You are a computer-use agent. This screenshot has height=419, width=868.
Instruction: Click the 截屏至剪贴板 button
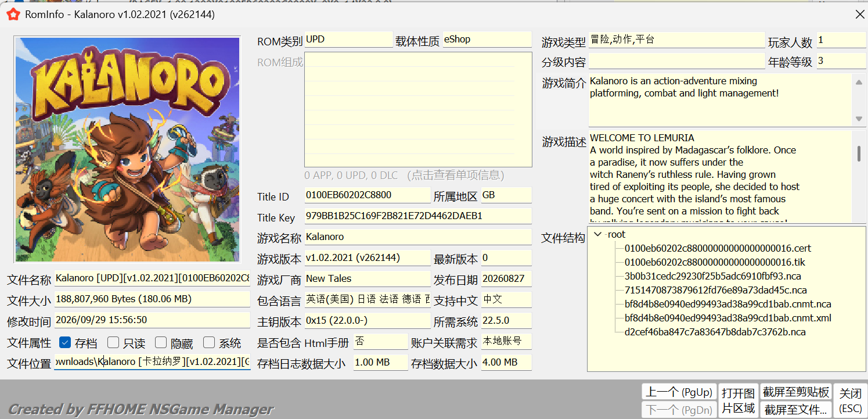(x=795, y=392)
